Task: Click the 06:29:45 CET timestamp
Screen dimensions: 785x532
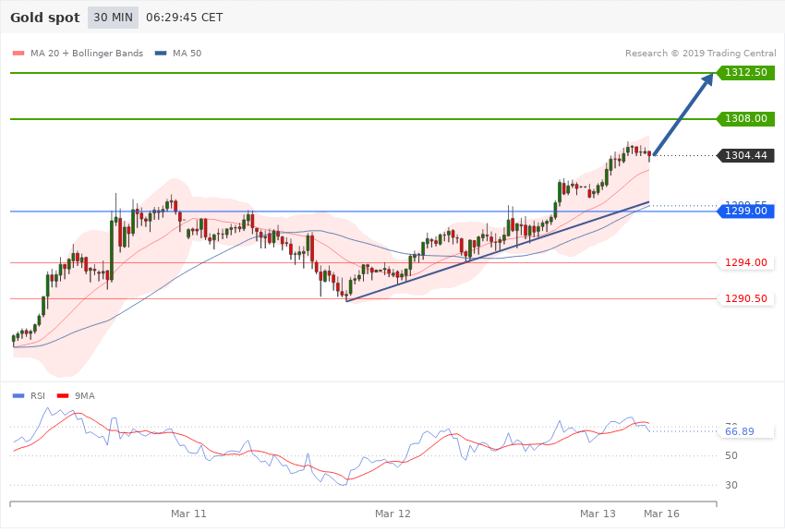Action: [x=184, y=18]
